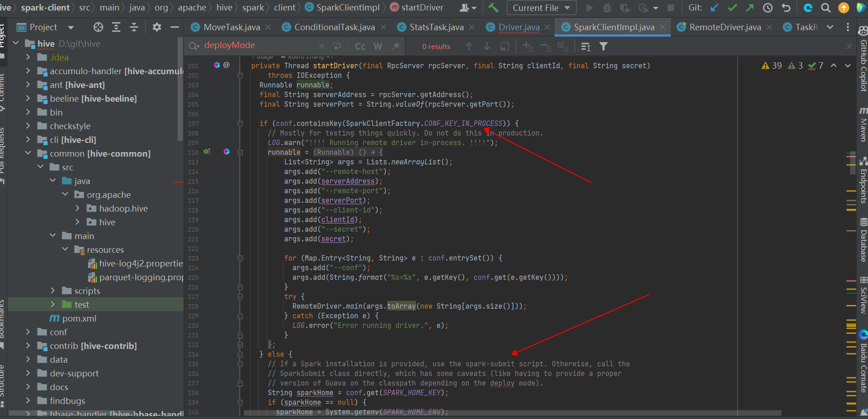Expand the scripts folder in the tree
The height and width of the screenshot is (419, 868).
[53, 291]
